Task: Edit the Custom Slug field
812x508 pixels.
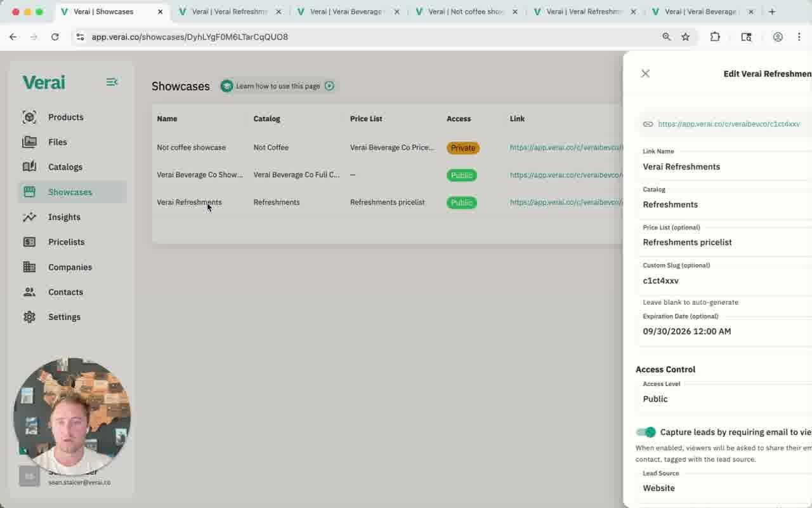Action: (x=724, y=280)
